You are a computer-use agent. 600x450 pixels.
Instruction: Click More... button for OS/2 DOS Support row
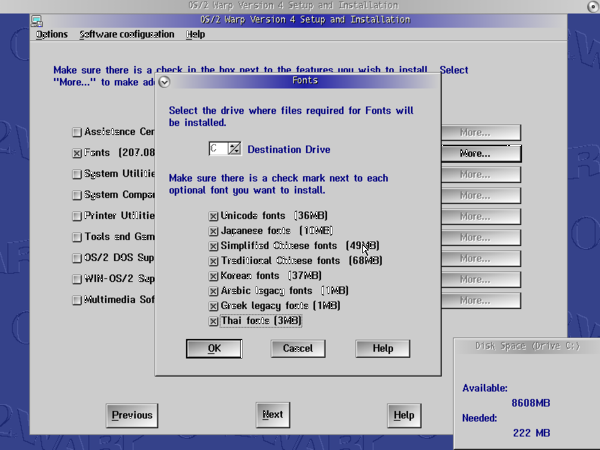click(x=481, y=259)
